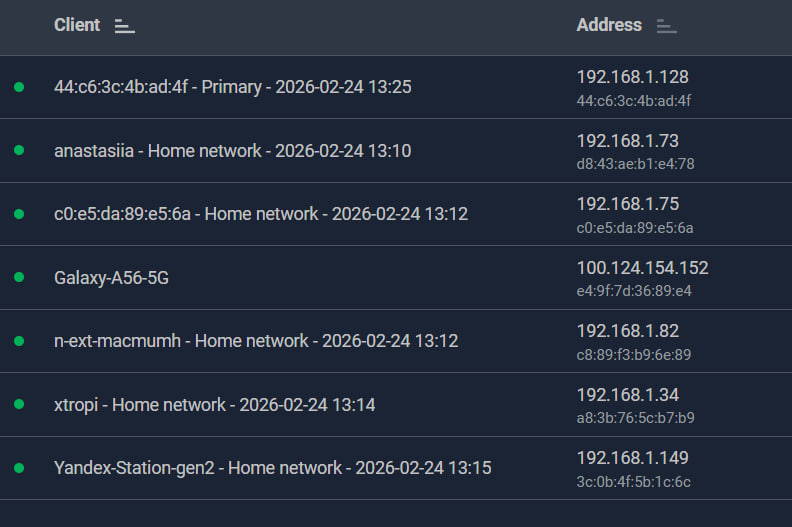Click IP address 192.168.1.149
Viewport: 792px width, 527px height.
632,458
